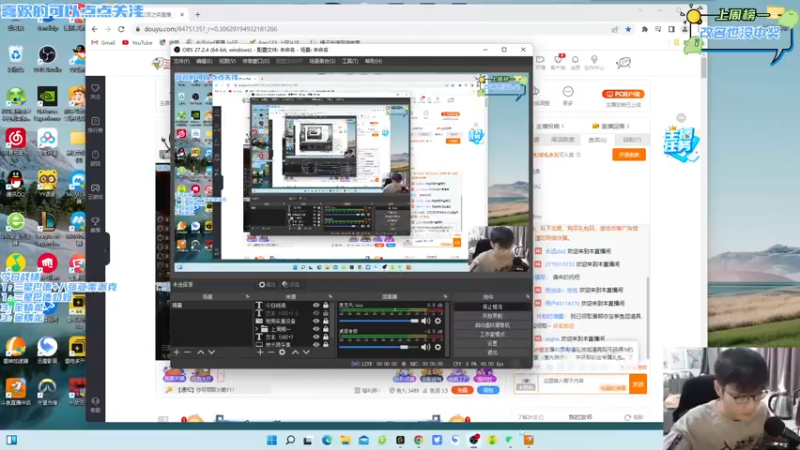Toggle lock on the video capture device source
The width and height of the screenshot is (800, 450).
tap(326, 321)
